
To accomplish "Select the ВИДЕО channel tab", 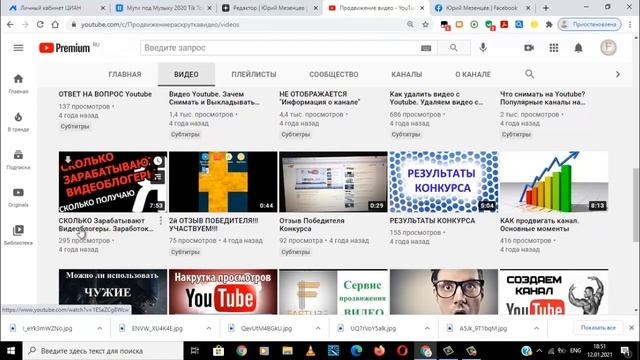I will click(186, 74).
